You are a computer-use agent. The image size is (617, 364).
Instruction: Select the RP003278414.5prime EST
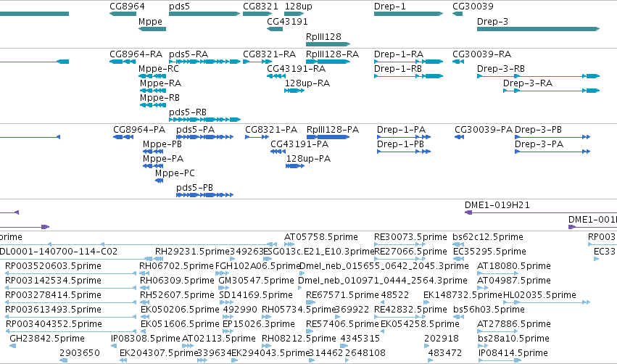tap(70, 302)
